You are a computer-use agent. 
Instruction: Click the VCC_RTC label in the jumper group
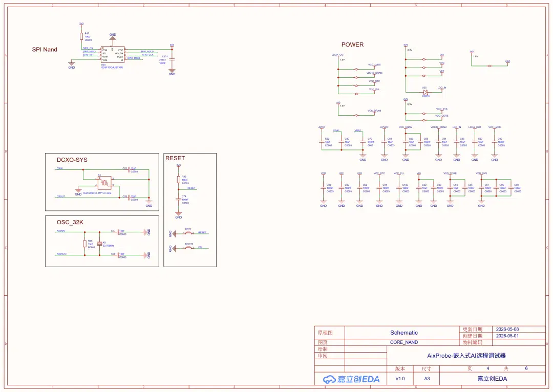374,81
